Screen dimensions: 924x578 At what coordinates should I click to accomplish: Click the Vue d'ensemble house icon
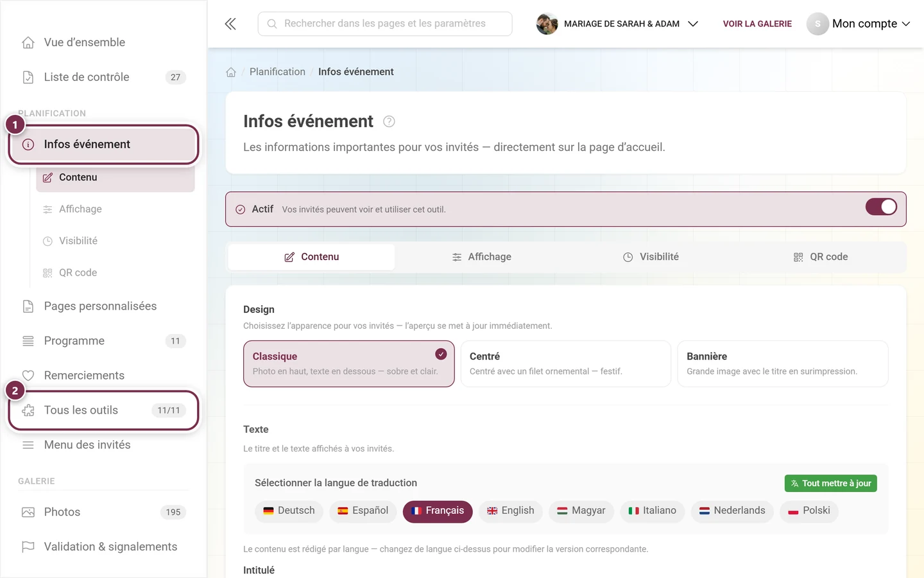point(28,42)
